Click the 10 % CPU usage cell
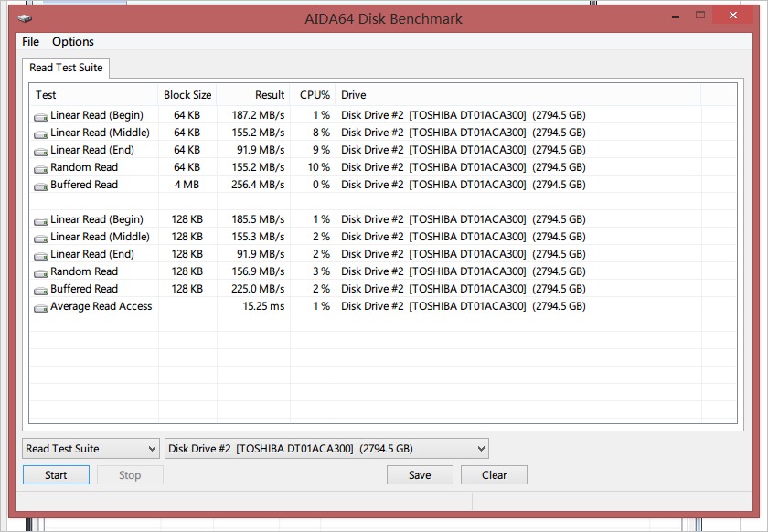Image resolution: width=768 pixels, height=532 pixels. point(319,167)
